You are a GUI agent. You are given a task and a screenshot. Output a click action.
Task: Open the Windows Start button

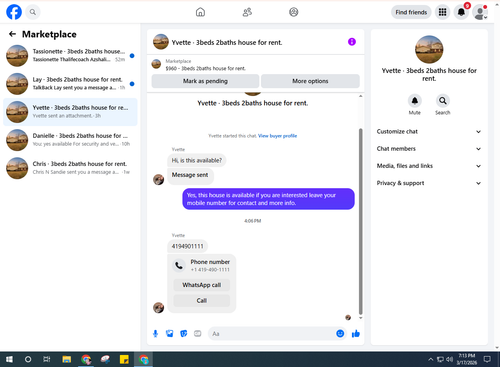click(x=9, y=359)
